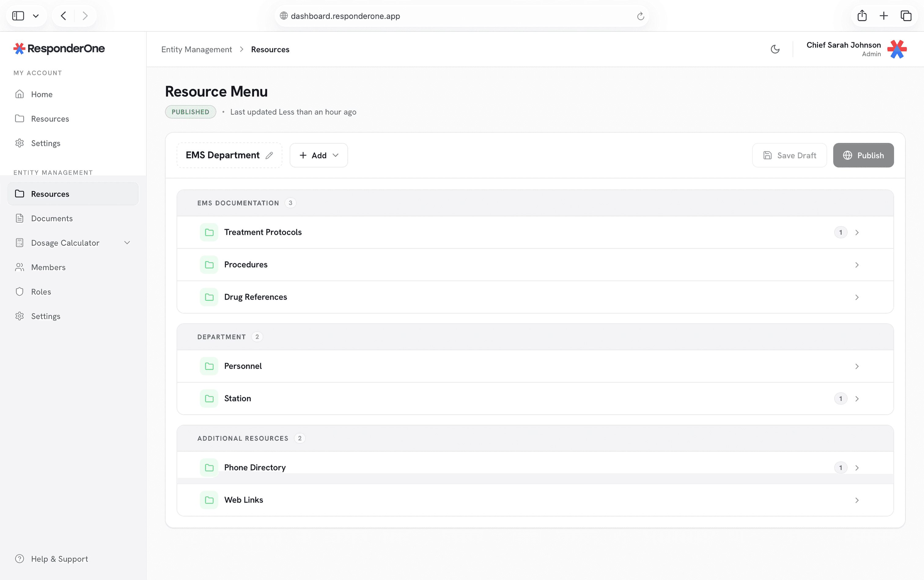Image resolution: width=924 pixels, height=580 pixels.
Task: Open a new browser tab with the plus icon
Action: (x=884, y=16)
